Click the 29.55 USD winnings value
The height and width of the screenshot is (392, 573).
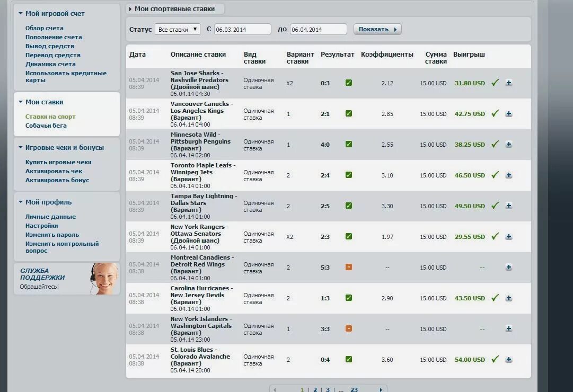click(x=470, y=237)
